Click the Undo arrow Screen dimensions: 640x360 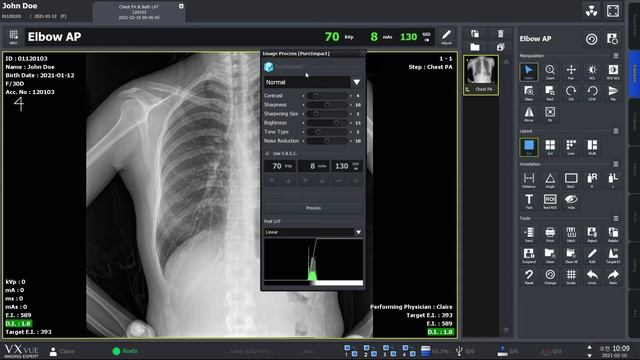pos(592,277)
